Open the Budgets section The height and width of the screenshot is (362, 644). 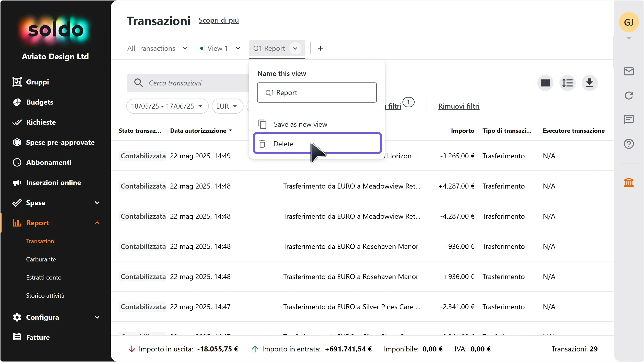coord(33,102)
